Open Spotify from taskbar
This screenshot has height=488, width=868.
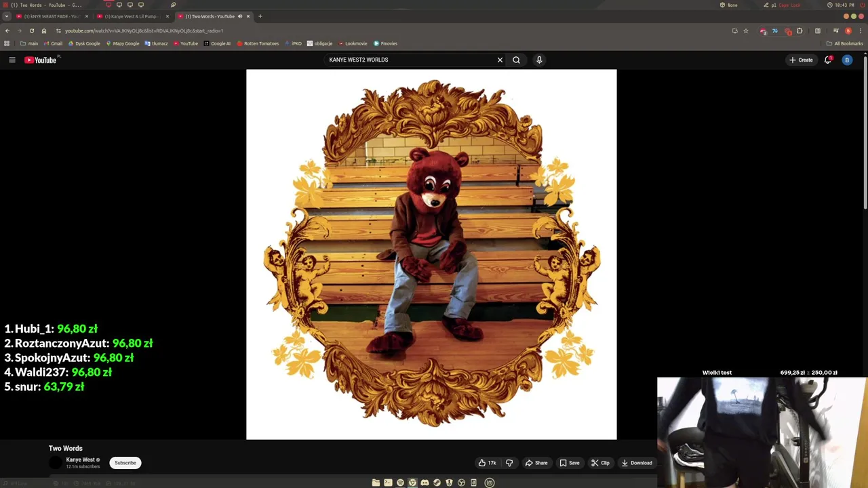pyautogui.click(x=400, y=483)
